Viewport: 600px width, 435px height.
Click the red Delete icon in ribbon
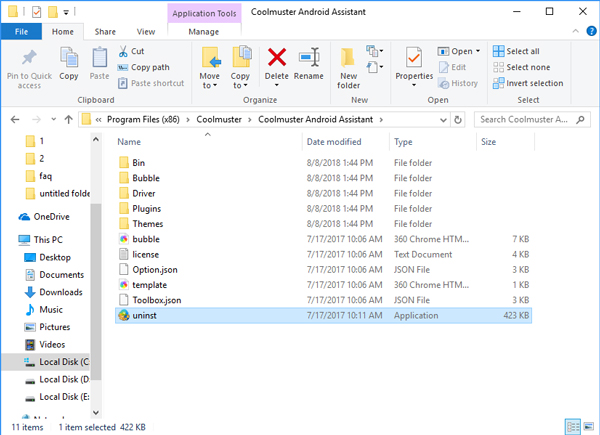[277, 59]
